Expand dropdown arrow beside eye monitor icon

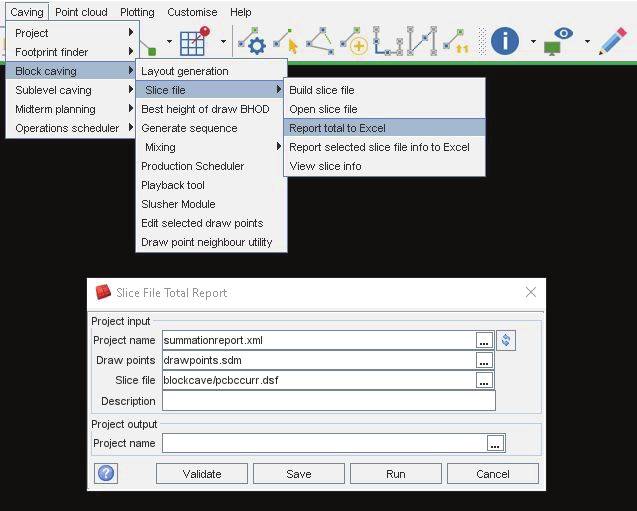point(587,43)
